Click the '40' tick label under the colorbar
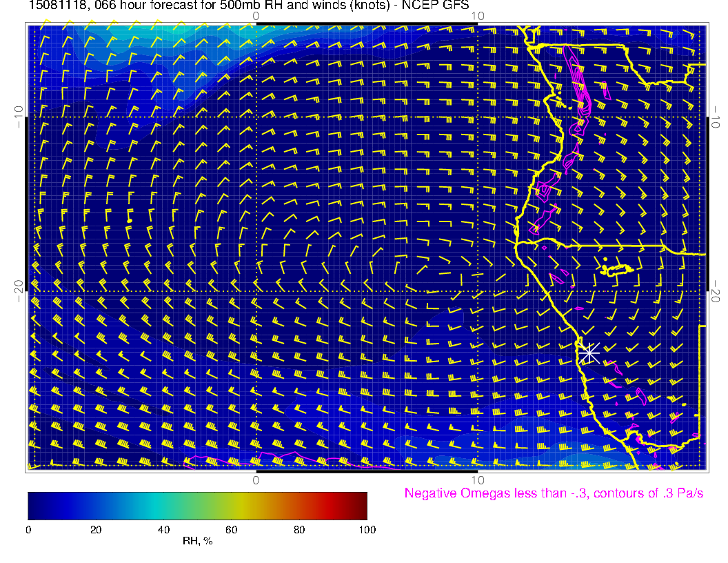This screenshot has height=563, width=728. 163,529
